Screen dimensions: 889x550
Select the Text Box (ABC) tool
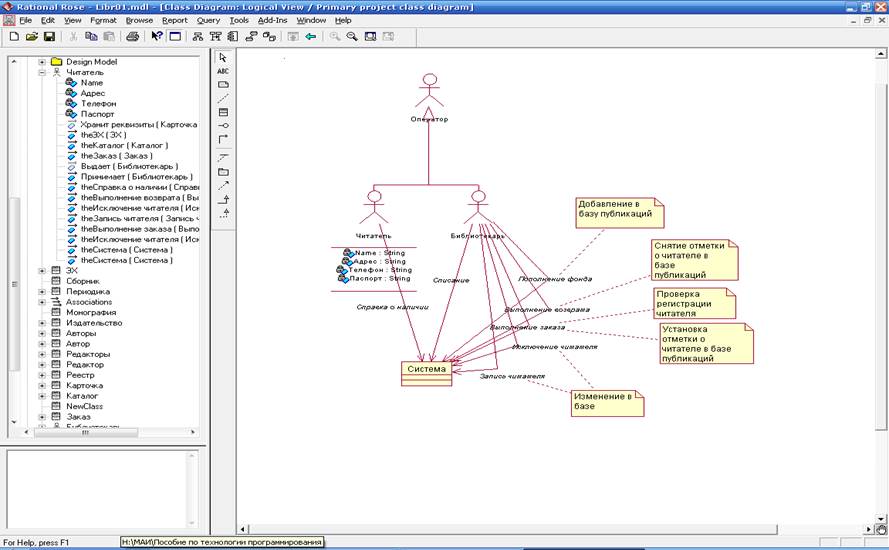click(x=223, y=71)
